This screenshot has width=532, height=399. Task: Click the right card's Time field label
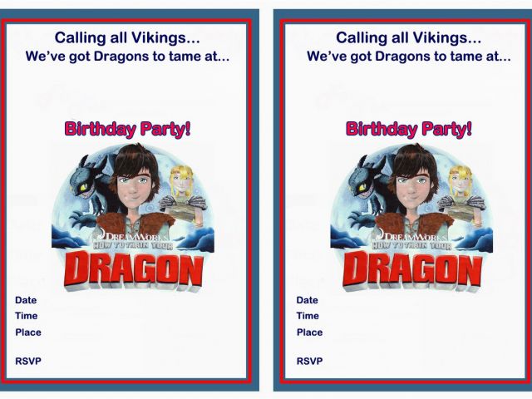click(308, 316)
